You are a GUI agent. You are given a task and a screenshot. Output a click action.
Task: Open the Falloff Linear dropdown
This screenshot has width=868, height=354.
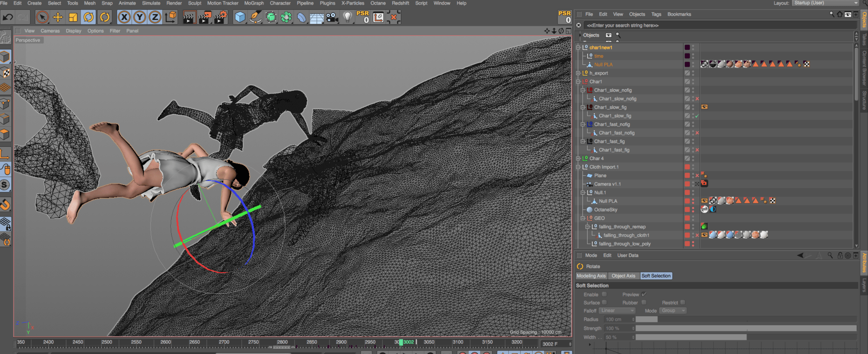click(617, 311)
